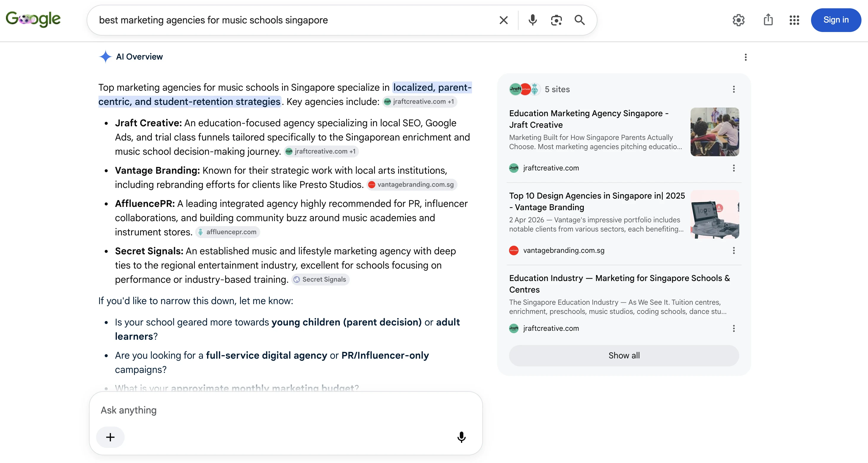Image resolution: width=868 pixels, height=463 pixels.
Task: Click vantagebranding.com.sg domain text in sidebar
Action: pos(564,250)
